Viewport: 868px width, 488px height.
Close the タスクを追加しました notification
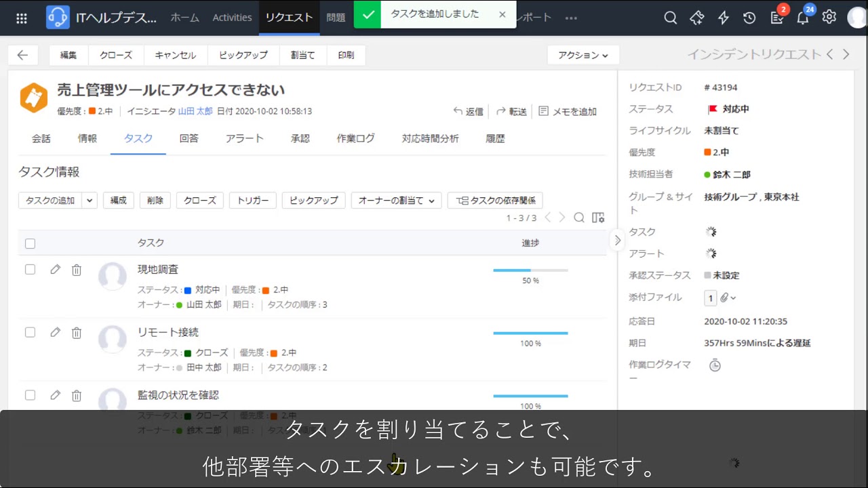(502, 14)
